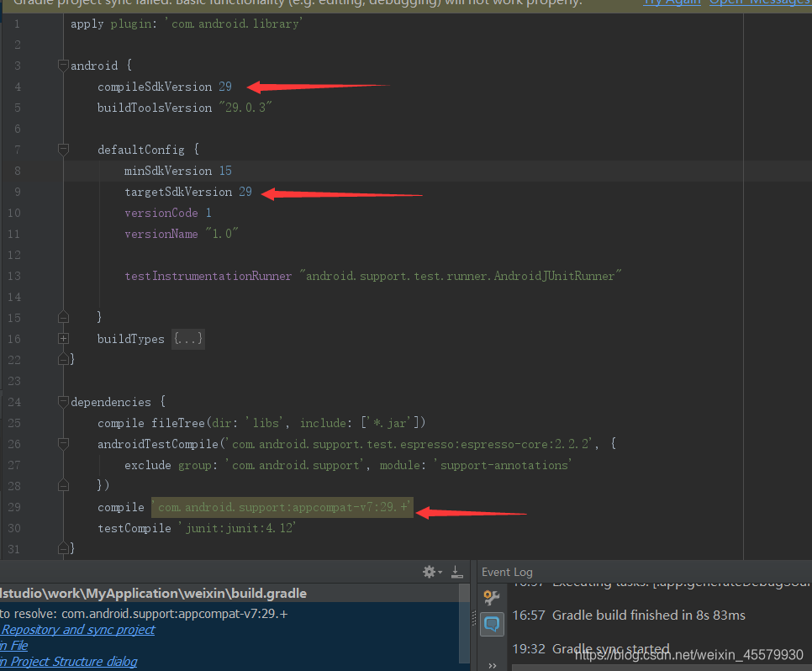
Task: Click the 'to resolve: com.android.support:appcompat-v7:29.+' message
Action: 144,614
